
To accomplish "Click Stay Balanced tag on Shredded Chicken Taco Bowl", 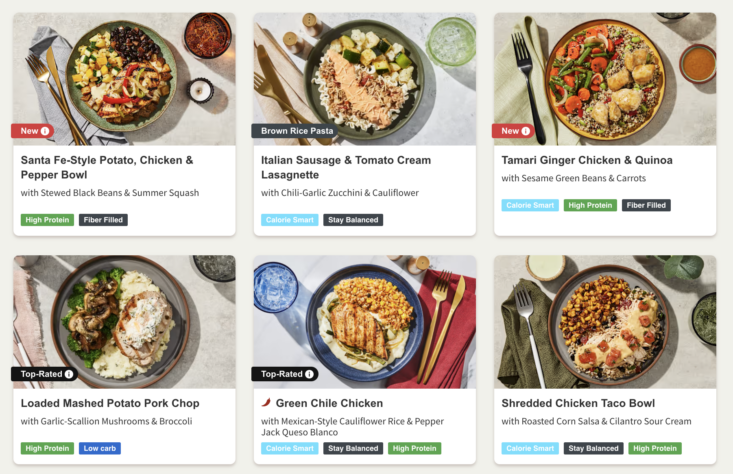I will click(x=593, y=448).
